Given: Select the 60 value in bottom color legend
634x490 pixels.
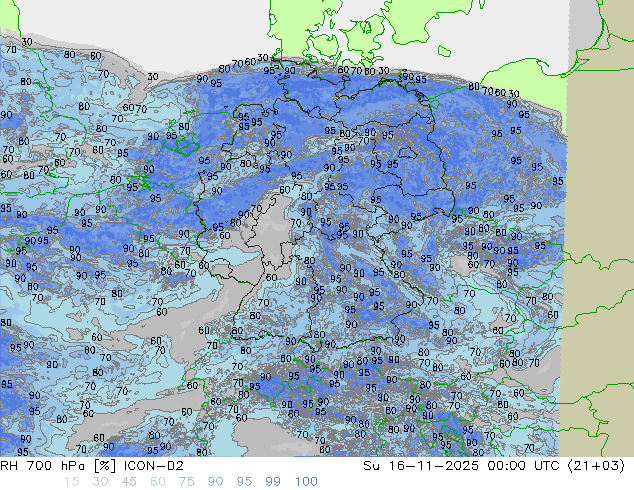Looking at the screenshot, I should tap(158, 482).
